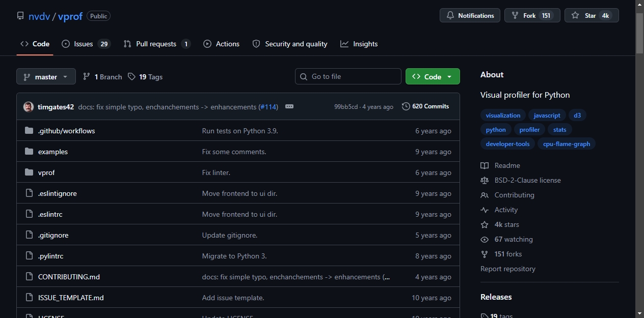
Task: Expand the green Code dropdown button
Action: [x=433, y=77]
